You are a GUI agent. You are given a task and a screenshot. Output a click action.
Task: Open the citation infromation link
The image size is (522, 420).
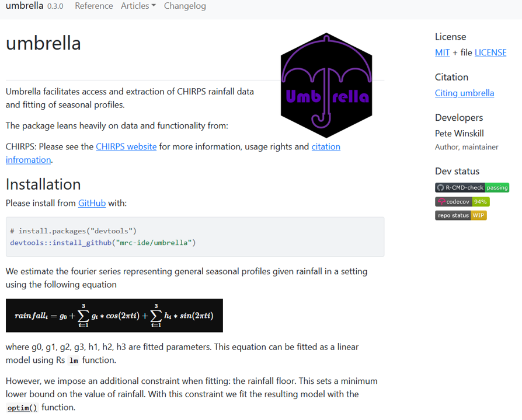point(325,146)
